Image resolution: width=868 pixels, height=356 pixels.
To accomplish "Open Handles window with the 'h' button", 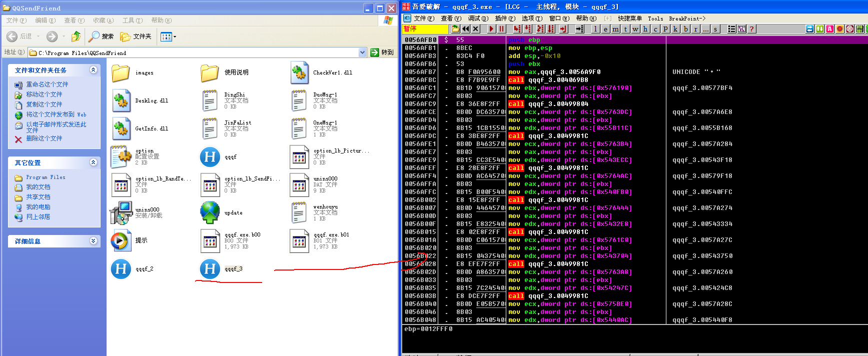I will (x=645, y=29).
